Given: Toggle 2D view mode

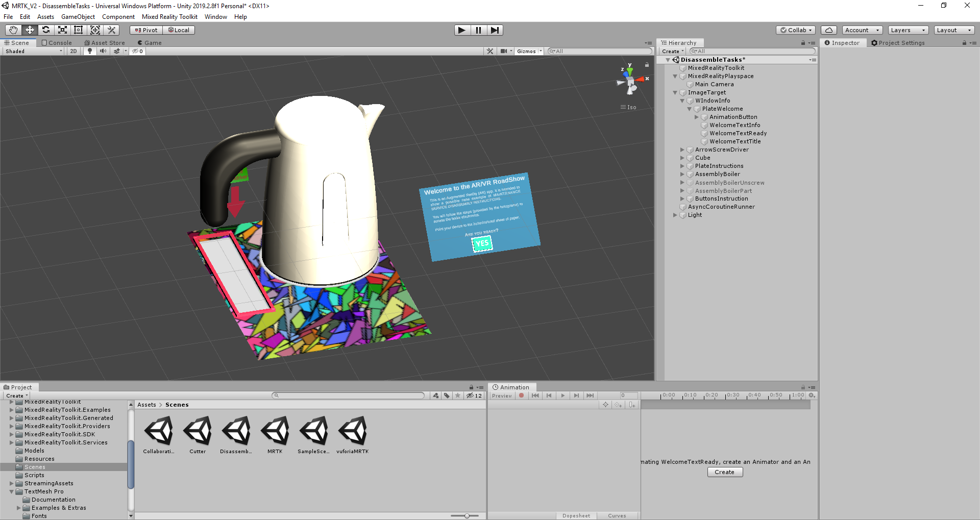Looking at the screenshot, I should 73,51.
